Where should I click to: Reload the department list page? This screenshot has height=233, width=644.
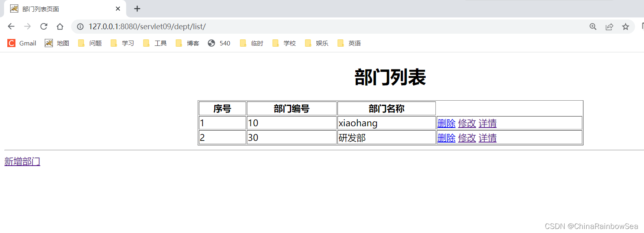44,26
